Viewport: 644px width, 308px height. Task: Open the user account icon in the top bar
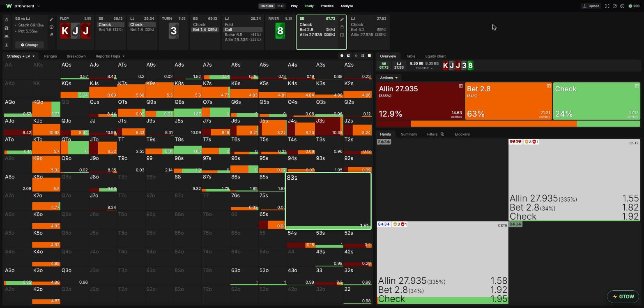pyautogui.click(x=622, y=6)
